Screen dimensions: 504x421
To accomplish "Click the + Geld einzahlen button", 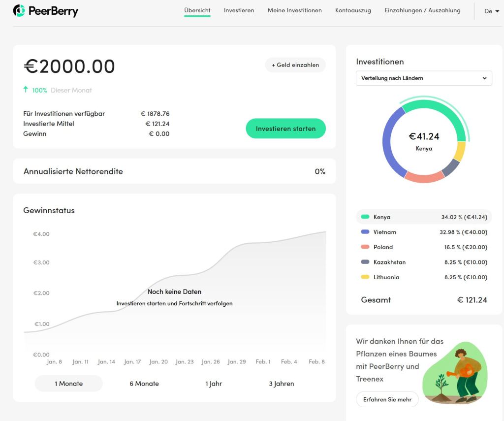I will (295, 65).
